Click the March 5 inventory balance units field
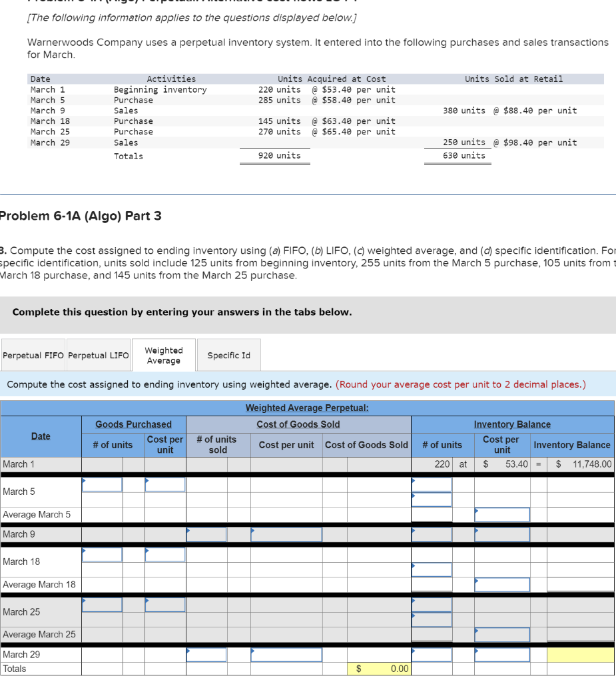Image resolution: width=616 pixels, height=682 pixels. [x=431, y=485]
